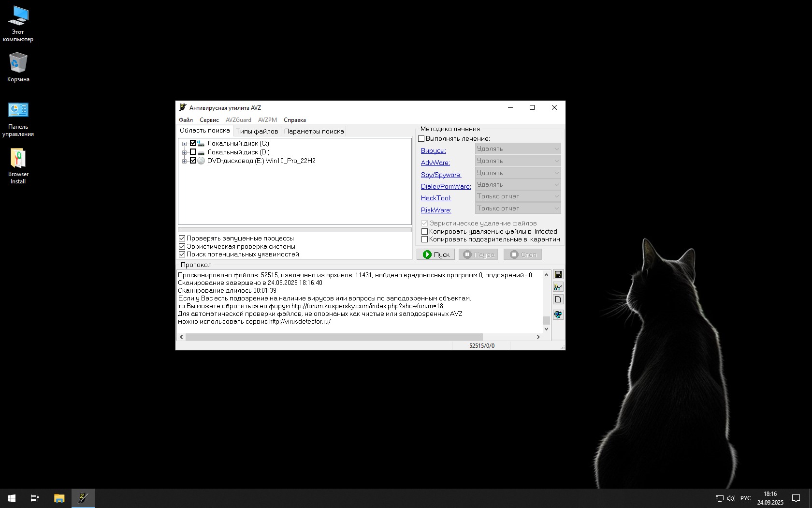Toggle 'Поиск потенциальных уязвимостей' checkbox
The height and width of the screenshot is (508, 812).
click(x=182, y=254)
